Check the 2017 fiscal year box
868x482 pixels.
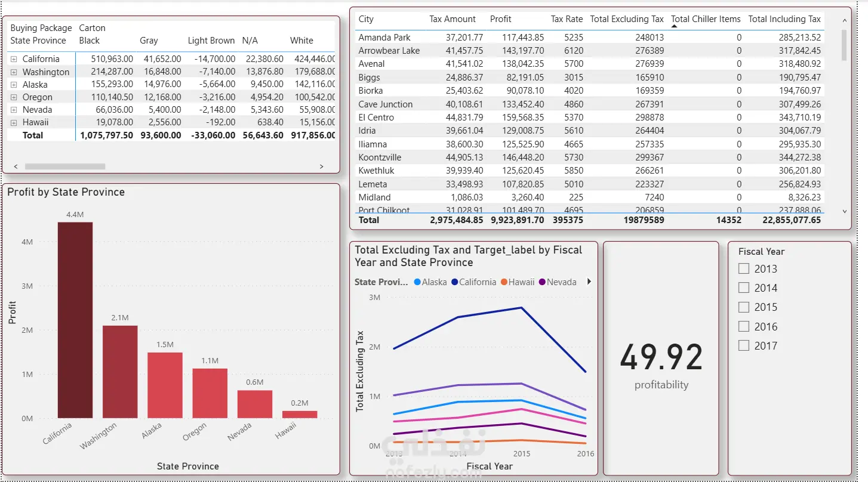coord(744,345)
